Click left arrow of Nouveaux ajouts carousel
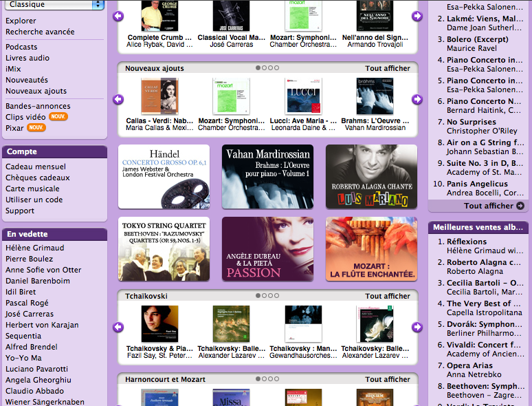This screenshot has width=532, height=406. (118, 99)
